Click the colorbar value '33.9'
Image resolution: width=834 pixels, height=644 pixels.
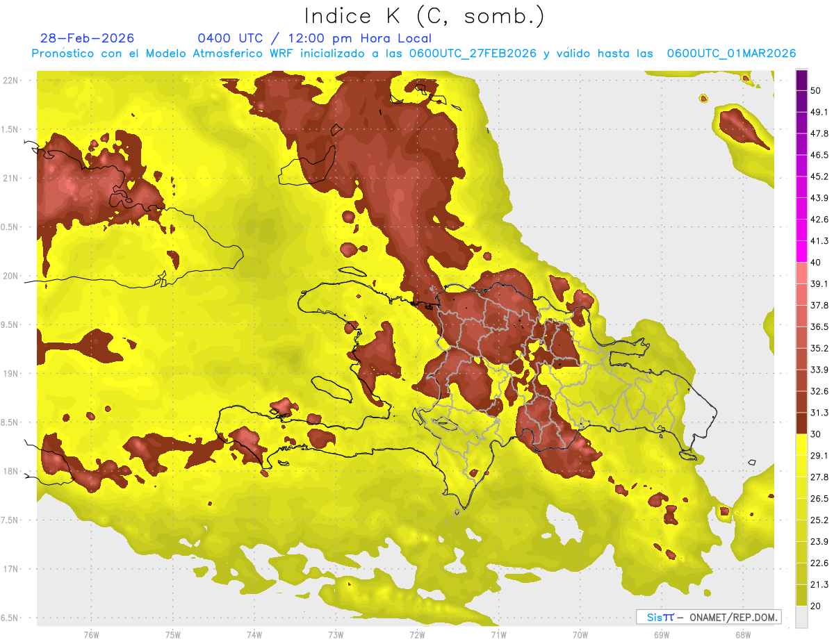pyautogui.click(x=819, y=370)
